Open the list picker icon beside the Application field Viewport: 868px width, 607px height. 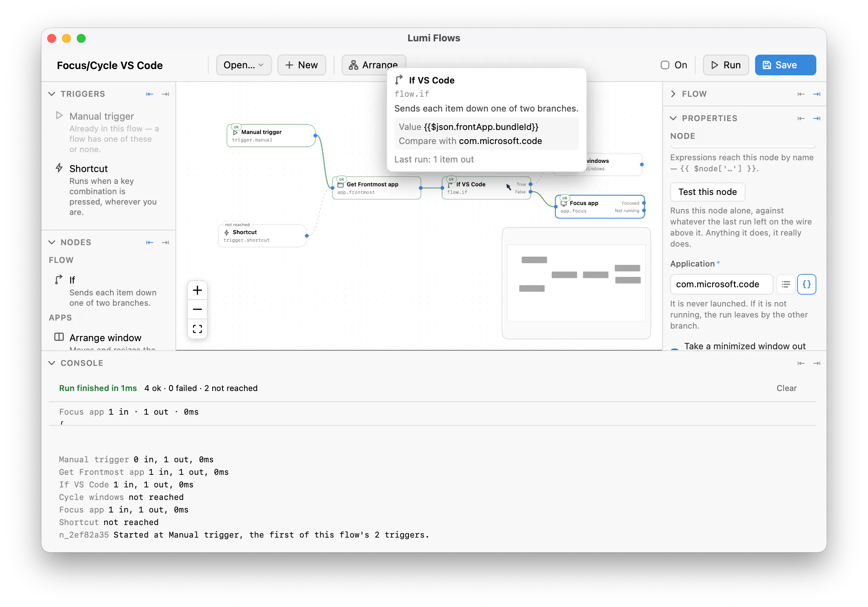pos(786,284)
